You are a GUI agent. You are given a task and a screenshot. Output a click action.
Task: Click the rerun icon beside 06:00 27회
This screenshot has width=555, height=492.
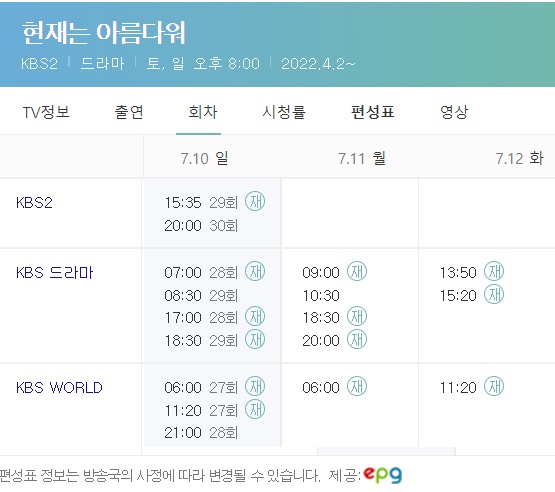coord(255,386)
